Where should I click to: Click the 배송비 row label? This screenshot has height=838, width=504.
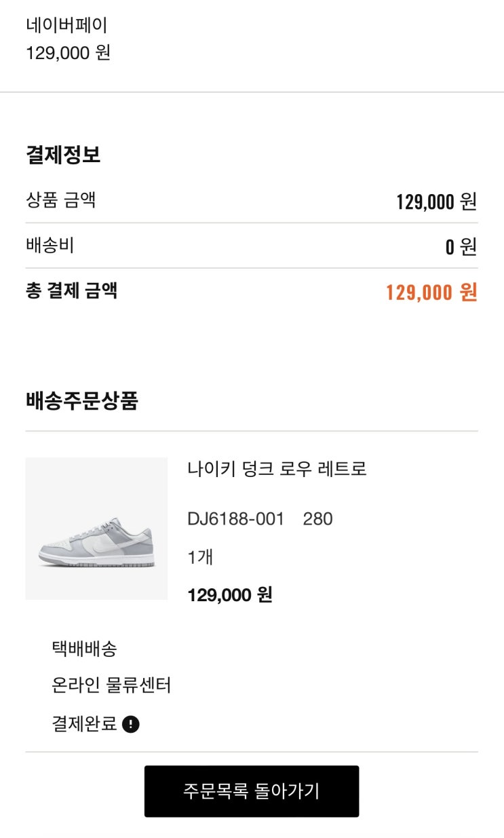tap(50, 246)
